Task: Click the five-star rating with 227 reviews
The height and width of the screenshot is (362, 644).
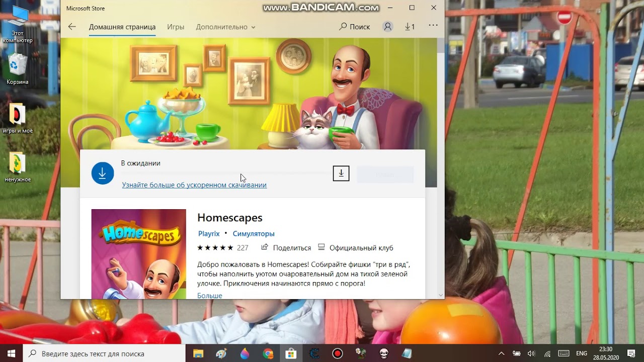Action: click(223, 248)
